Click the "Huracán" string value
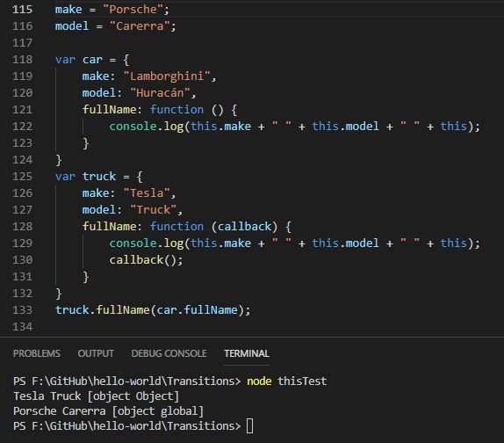 click(160, 93)
